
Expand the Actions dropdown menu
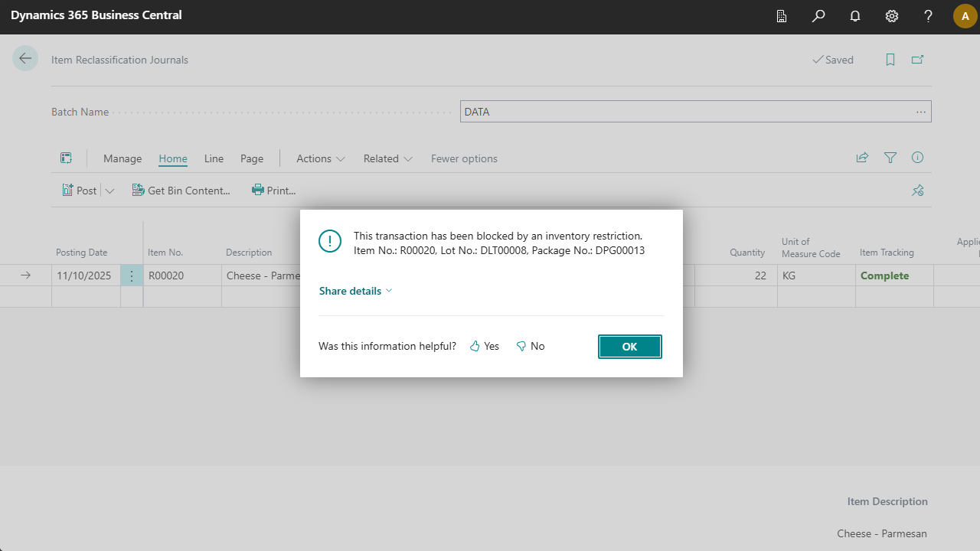[320, 158]
